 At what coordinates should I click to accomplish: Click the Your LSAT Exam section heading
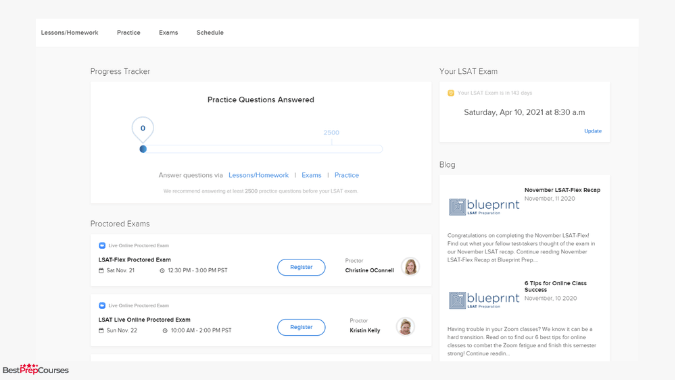[468, 71]
